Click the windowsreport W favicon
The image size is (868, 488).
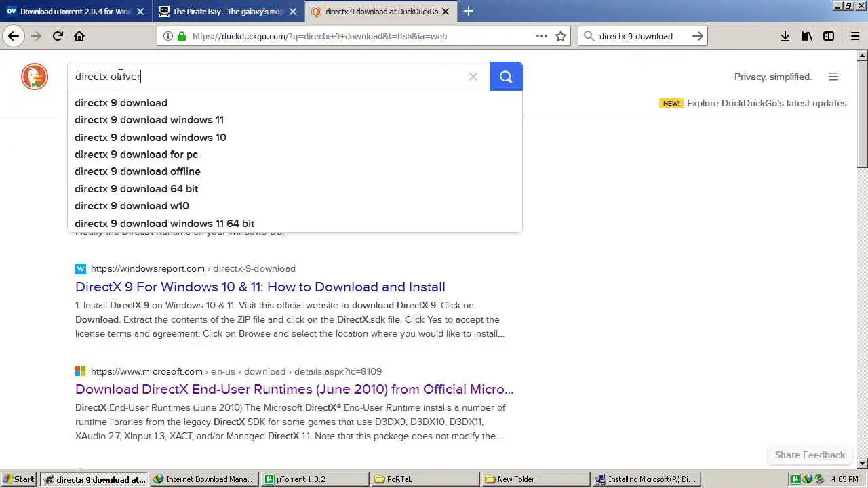point(81,268)
